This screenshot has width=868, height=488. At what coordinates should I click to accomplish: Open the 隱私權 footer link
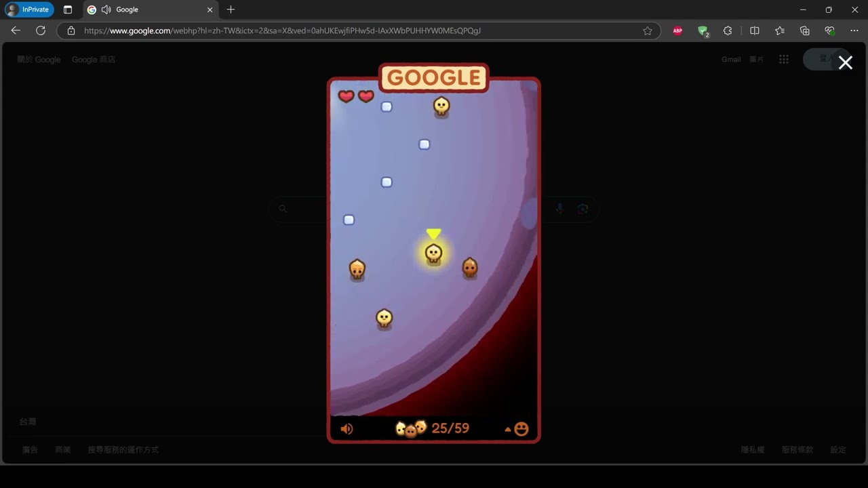753,450
